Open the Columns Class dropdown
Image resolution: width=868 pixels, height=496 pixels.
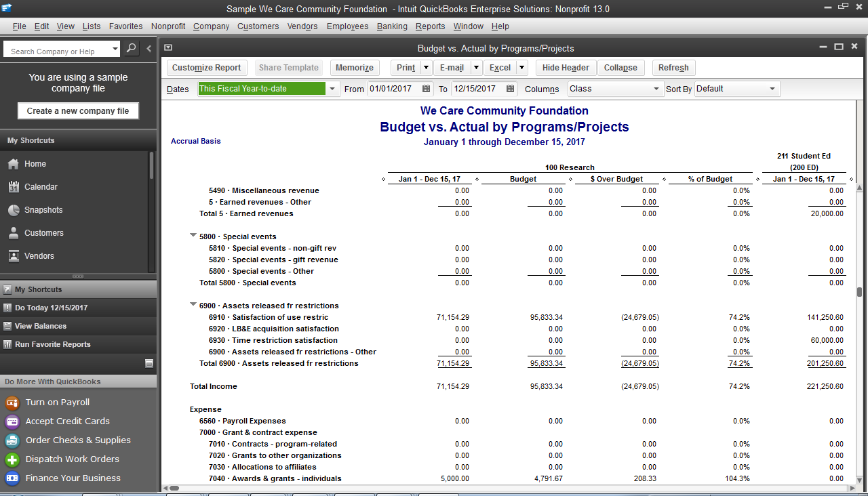coord(656,89)
